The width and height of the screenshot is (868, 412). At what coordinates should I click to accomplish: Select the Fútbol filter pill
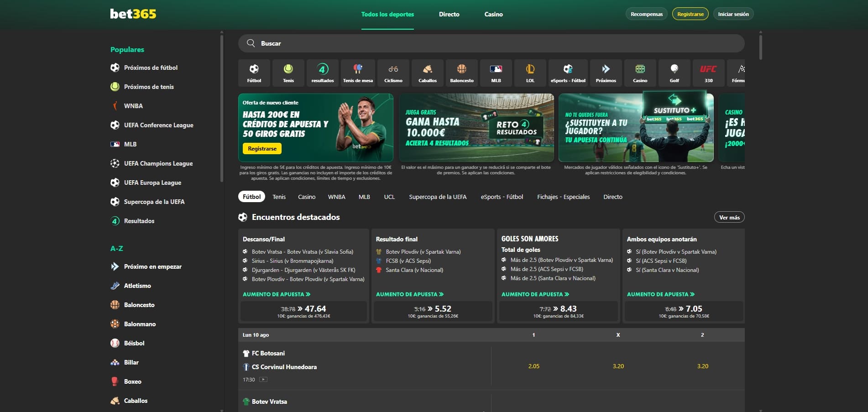pyautogui.click(x=251, y=197)
